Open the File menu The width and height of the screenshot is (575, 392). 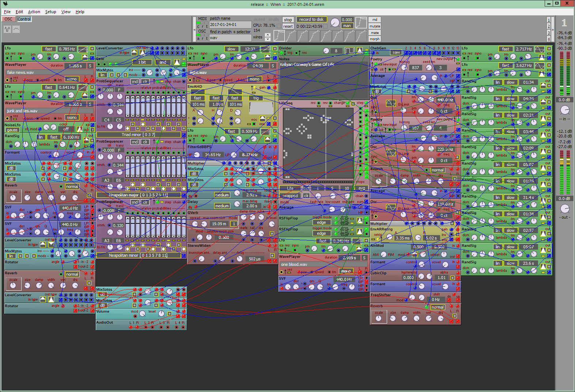(x=7, y=12)
